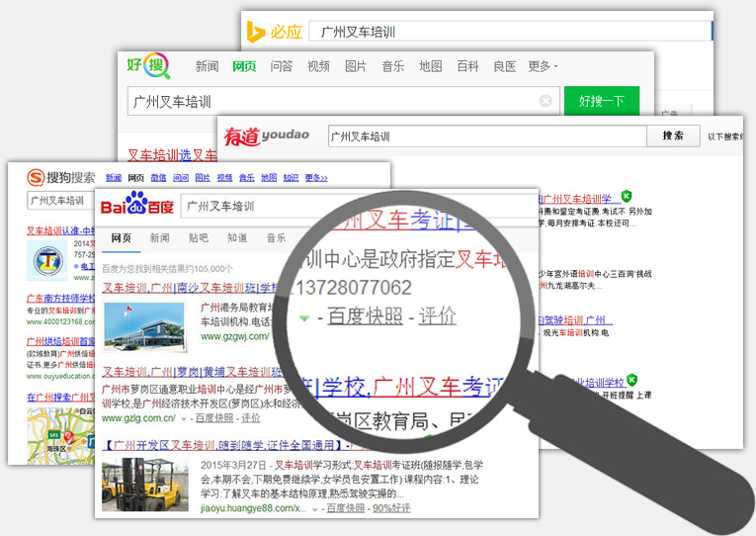Open 地图 tab in 好搜
The height and width of the screenshot is (536, 756).
click(430, 66)
